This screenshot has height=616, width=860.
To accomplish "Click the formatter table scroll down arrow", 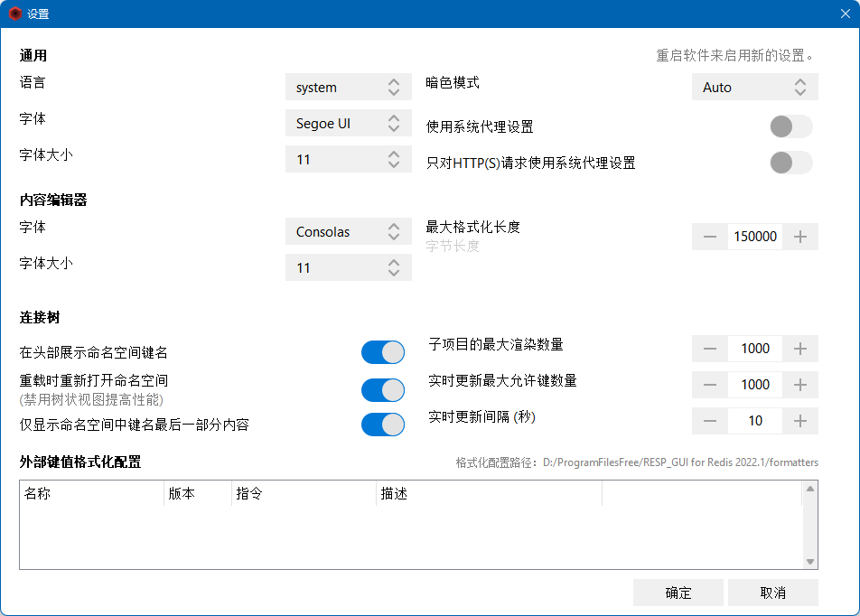I will 810,562.
